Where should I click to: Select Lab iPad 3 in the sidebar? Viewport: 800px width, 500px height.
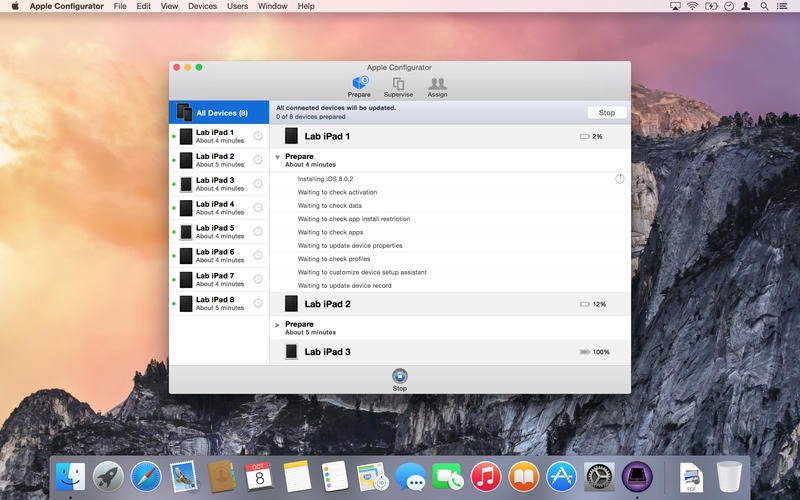[x=215, y=184]
